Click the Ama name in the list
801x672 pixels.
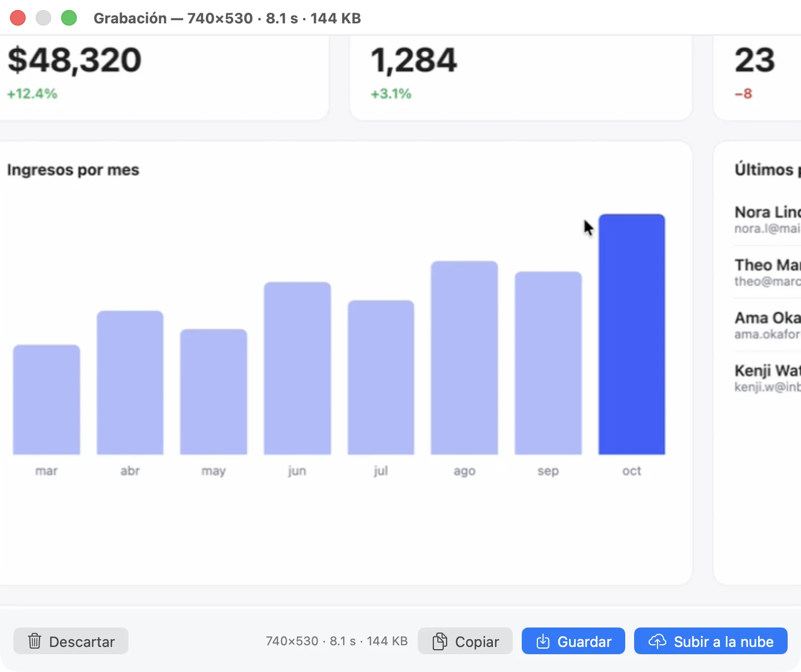point(768,318)
